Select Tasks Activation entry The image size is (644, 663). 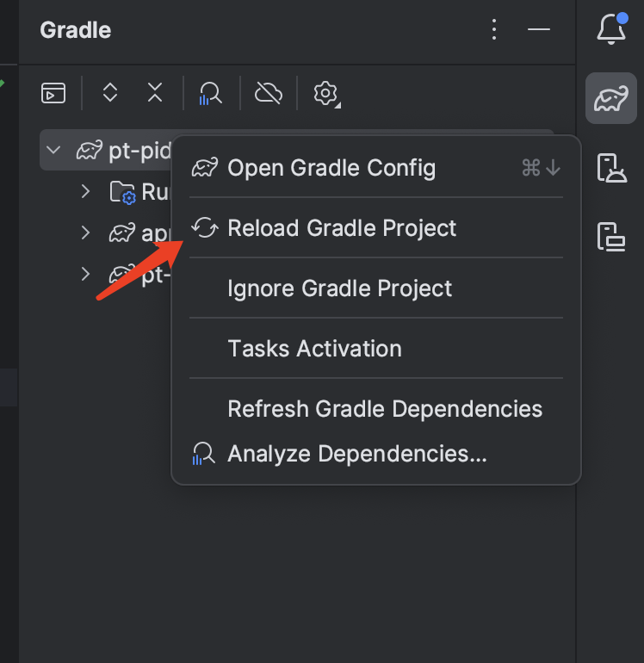pyautogui.click(x=314, y=349)
